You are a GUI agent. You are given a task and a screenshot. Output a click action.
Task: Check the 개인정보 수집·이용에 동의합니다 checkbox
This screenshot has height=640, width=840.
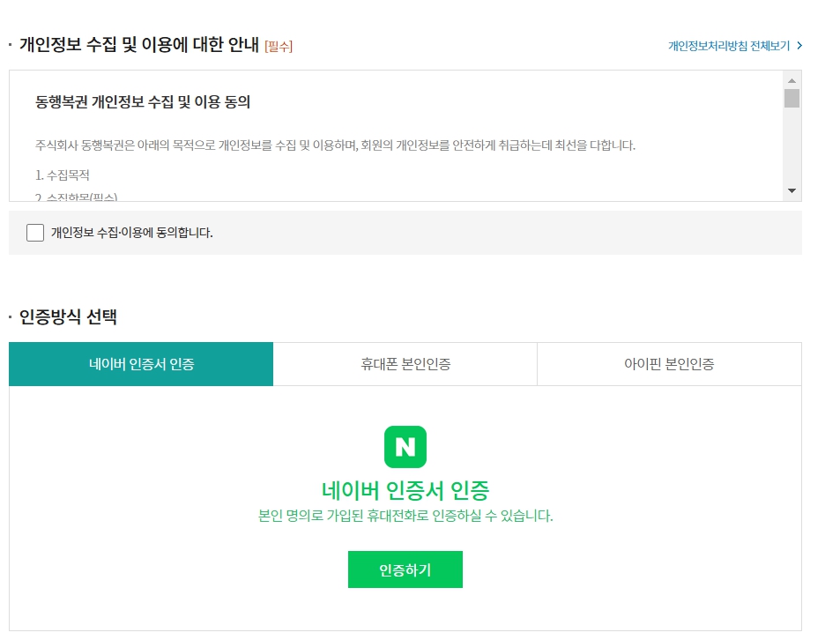click(35, 233)
